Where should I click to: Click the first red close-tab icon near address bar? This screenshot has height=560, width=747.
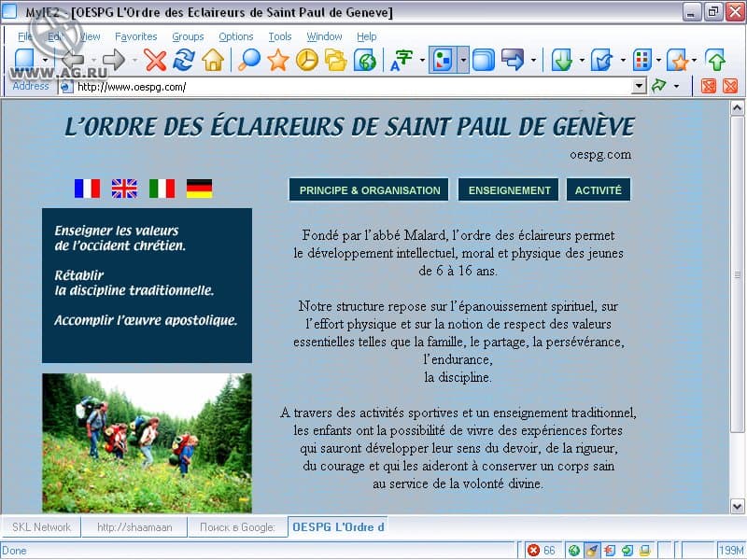(709, 86)
